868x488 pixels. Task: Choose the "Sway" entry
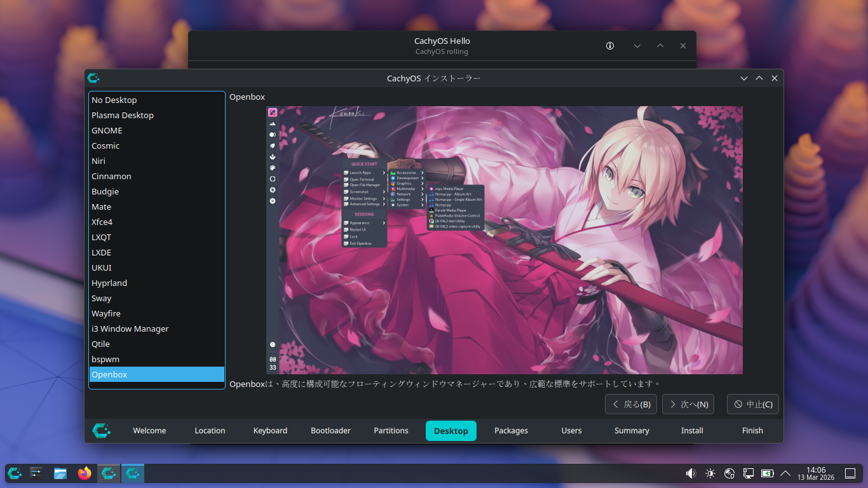pyautogui.click(x=157, y=298)
